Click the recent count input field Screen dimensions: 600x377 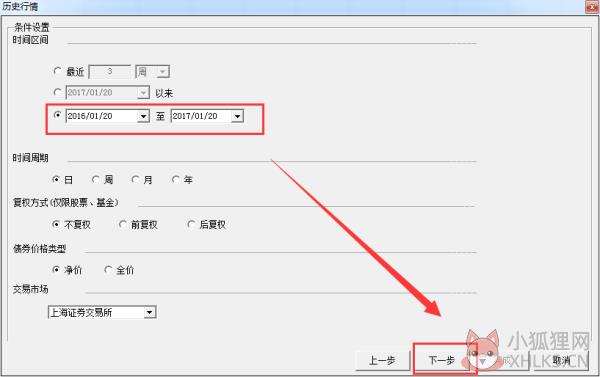110,72
